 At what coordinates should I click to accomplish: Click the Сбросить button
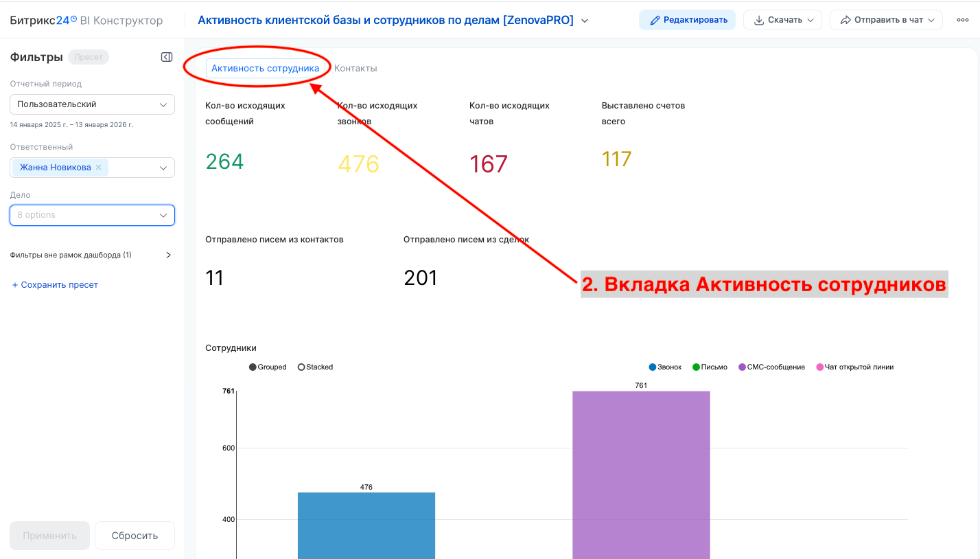click(x=135, y=535)
